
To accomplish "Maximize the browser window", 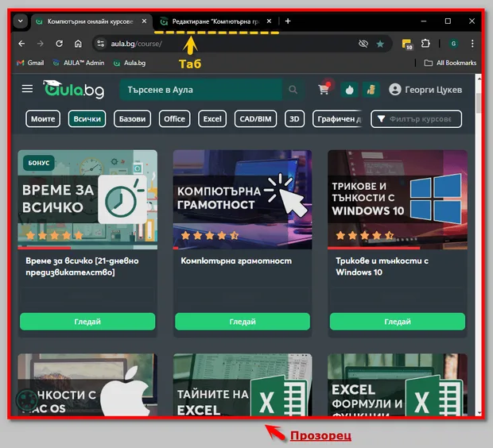I will [448, 21].
